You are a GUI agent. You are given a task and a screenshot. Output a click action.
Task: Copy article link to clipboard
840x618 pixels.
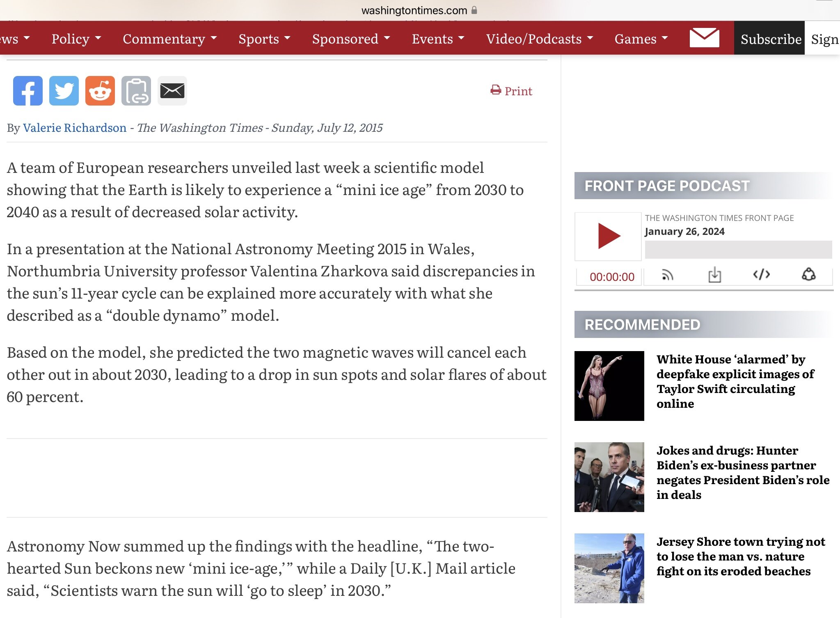[x=136, y=91]
